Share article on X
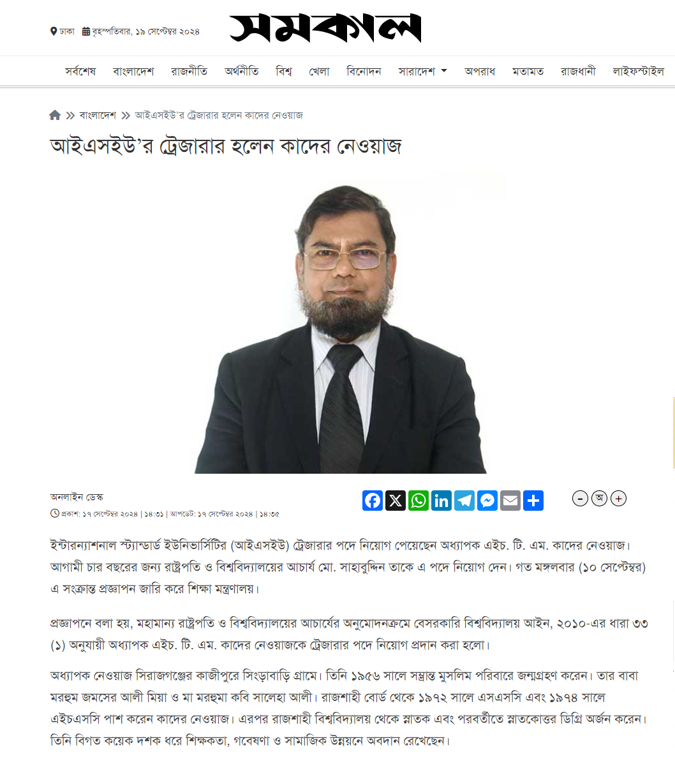 tap(396, 501)
